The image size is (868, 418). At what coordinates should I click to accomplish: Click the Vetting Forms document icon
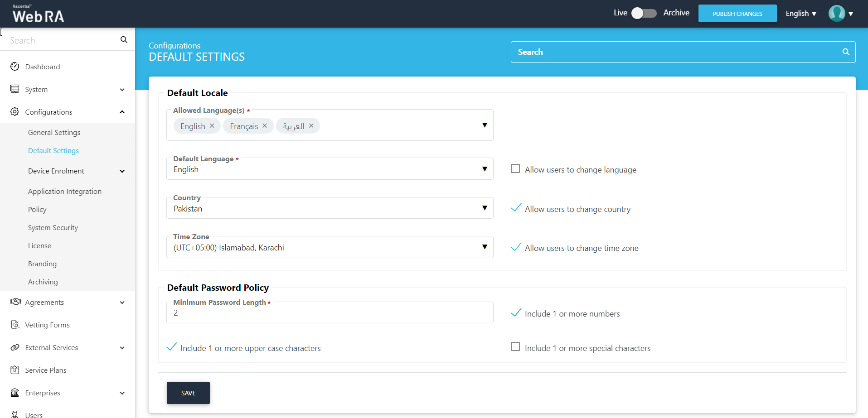(x=15, y=325)
